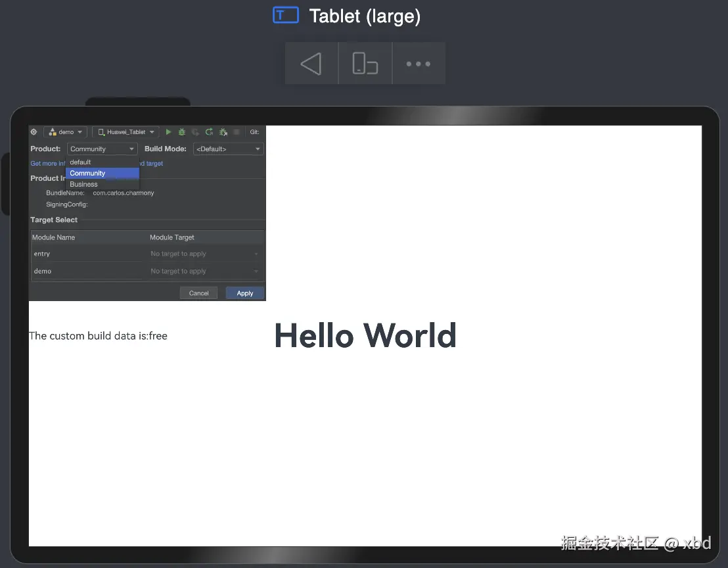Viewport: 728px width, 568px height.
Task: Open the Get more info link
Action: pyautogui.click(x=48, y=164)
